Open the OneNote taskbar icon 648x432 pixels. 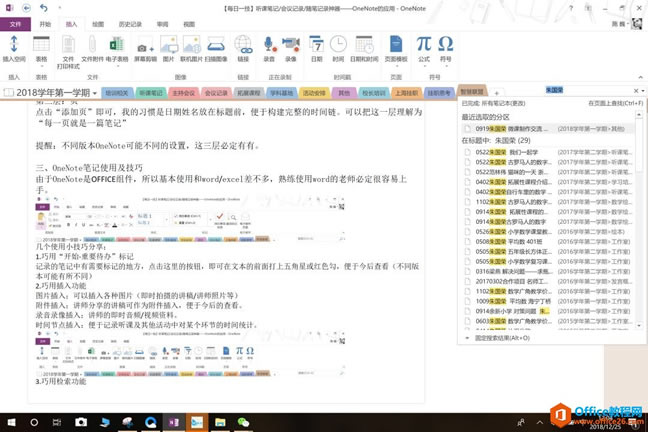click(174, 422)
